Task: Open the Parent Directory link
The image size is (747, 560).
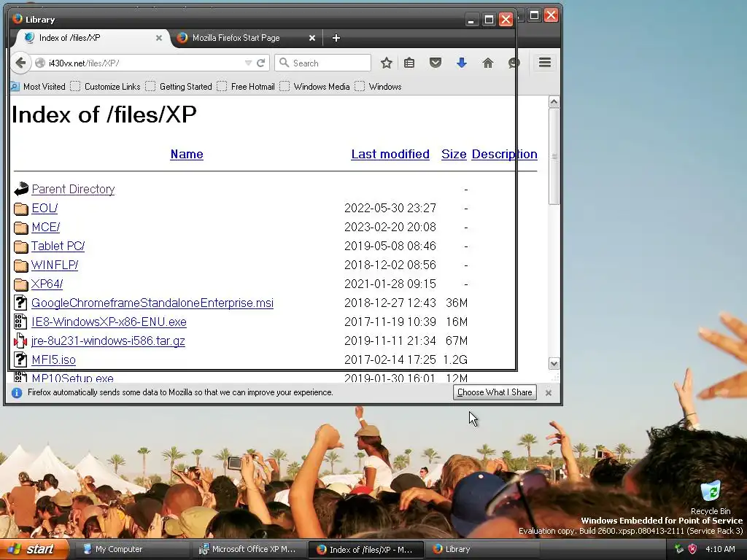Action: [74, 189]
